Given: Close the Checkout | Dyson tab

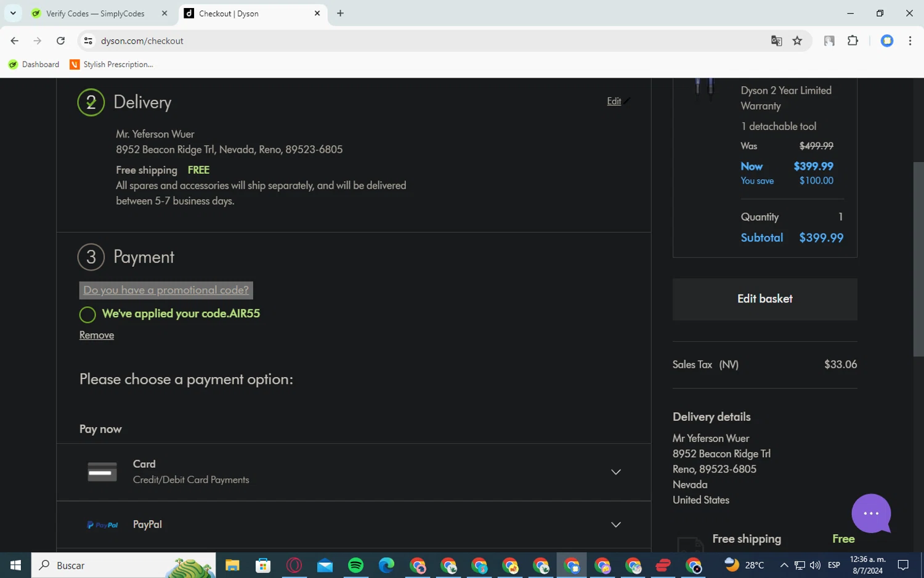Looking at the screenshot, I should pos(317,13).
